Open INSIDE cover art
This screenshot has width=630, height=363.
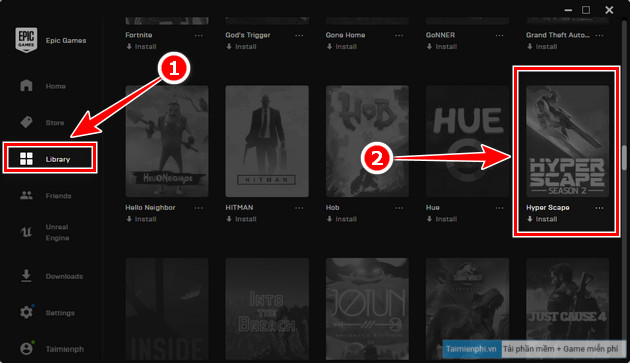point(167,309)
